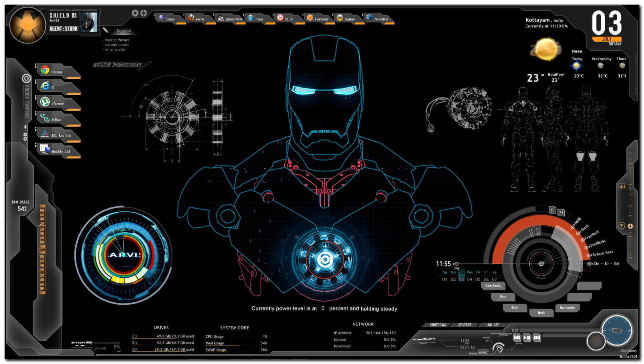Viewport: 644px width, 364px height.
Task: Click the red power button circle
Action: coord(596,341)
